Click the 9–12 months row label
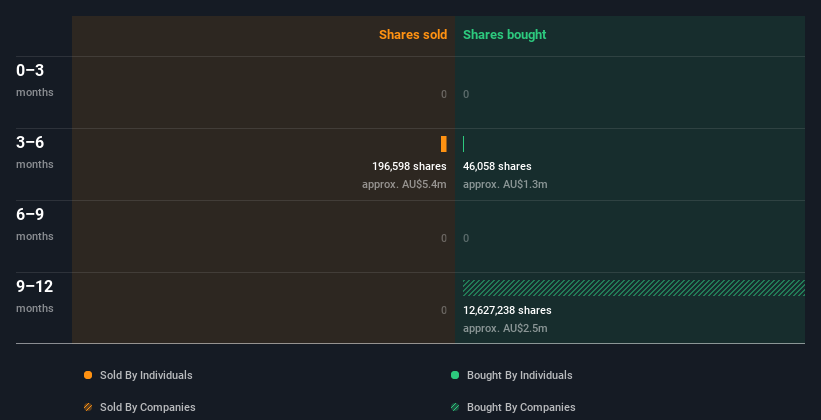 (35, 296)
